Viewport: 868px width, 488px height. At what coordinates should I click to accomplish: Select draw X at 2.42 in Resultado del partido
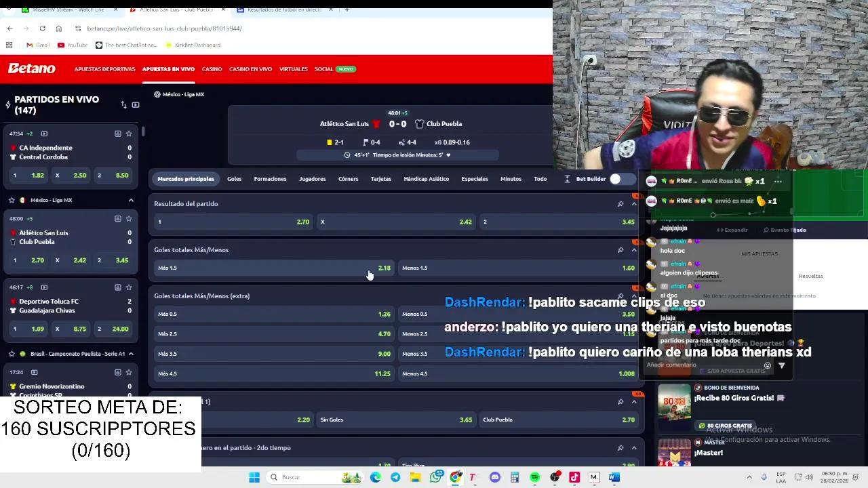pyautogui.click(x=396, y=222)
